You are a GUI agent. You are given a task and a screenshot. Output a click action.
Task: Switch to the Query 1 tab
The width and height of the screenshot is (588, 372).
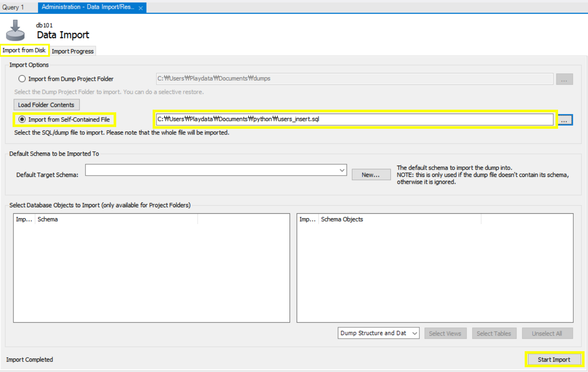[13, 7]
